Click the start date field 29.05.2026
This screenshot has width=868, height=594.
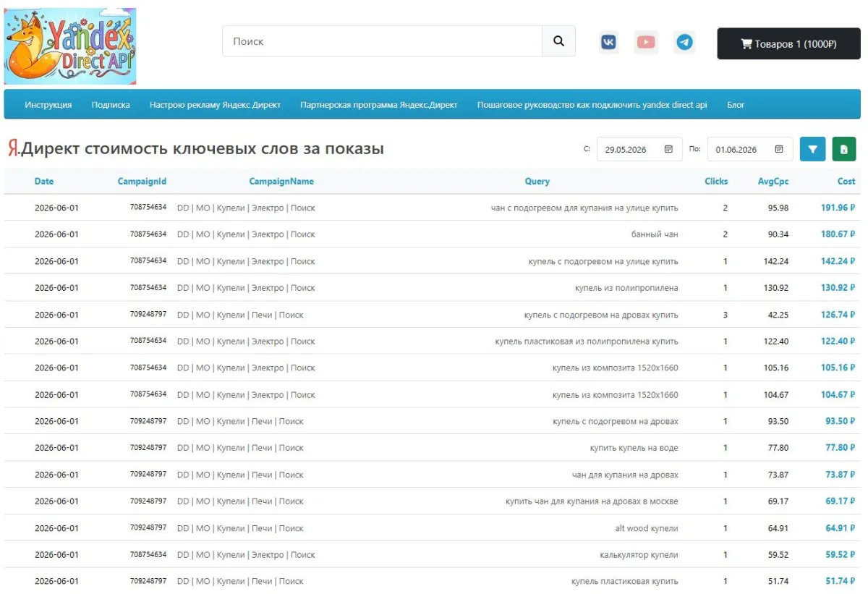tap(639, 149)
